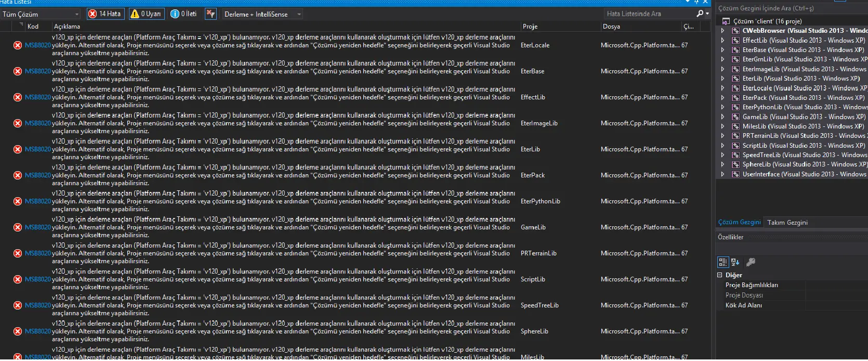Click the Hata Listesinde Ara search field

click(x=650, y=14)
